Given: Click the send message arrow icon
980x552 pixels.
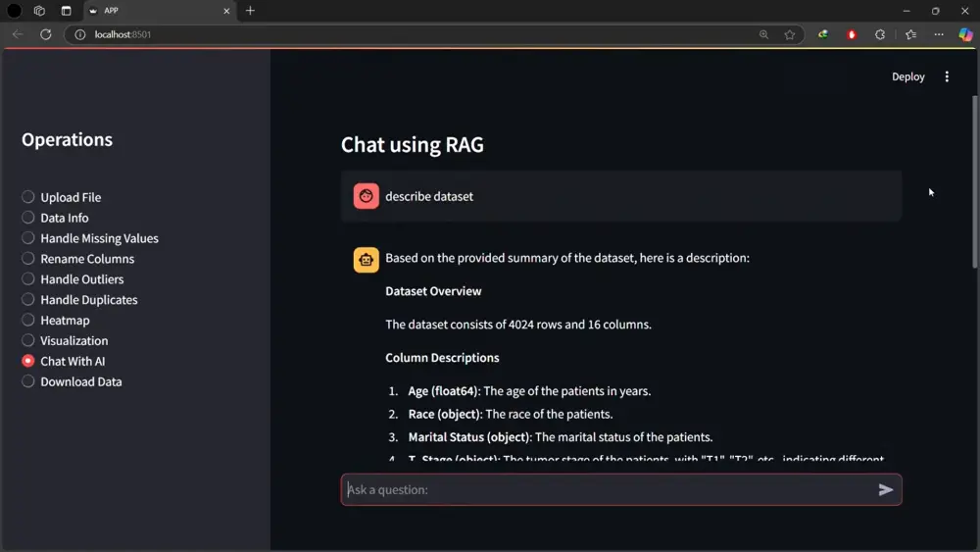Looking at the screenshot, I should 885,489.
